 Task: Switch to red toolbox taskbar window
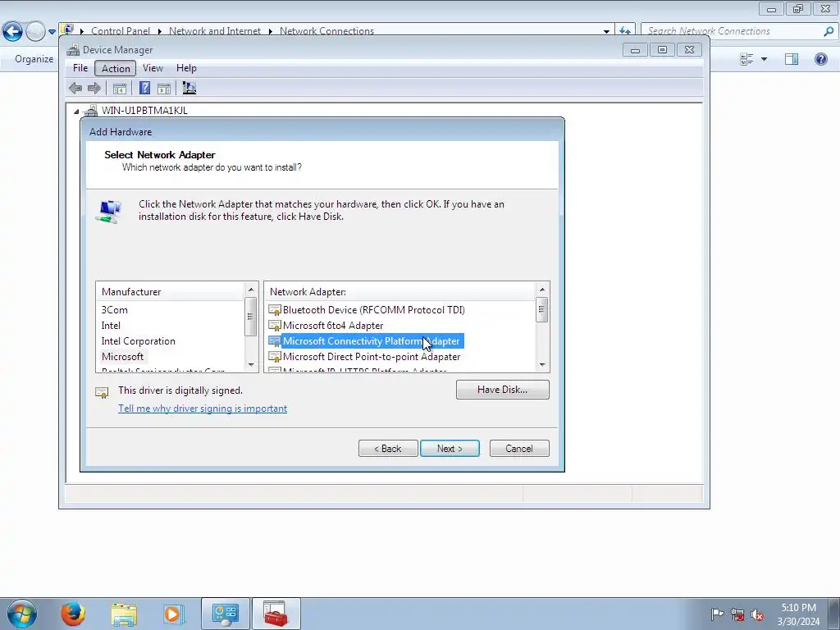point(276,614)
